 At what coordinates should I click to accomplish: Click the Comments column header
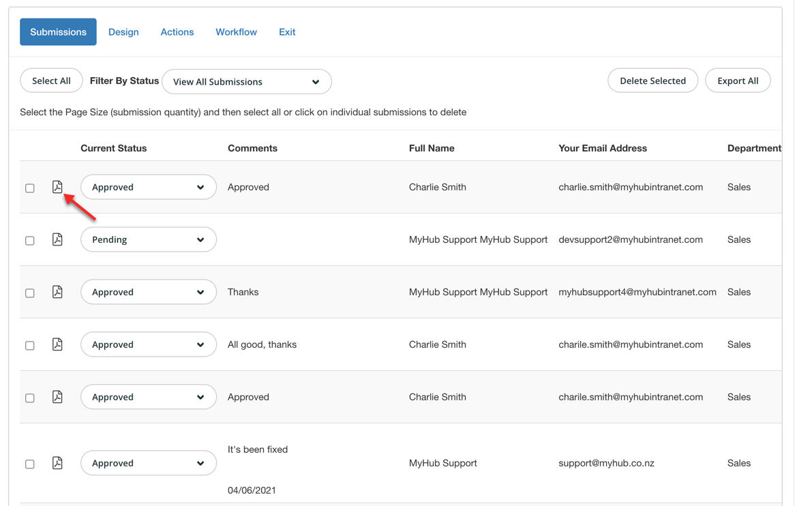coord(253,148)
